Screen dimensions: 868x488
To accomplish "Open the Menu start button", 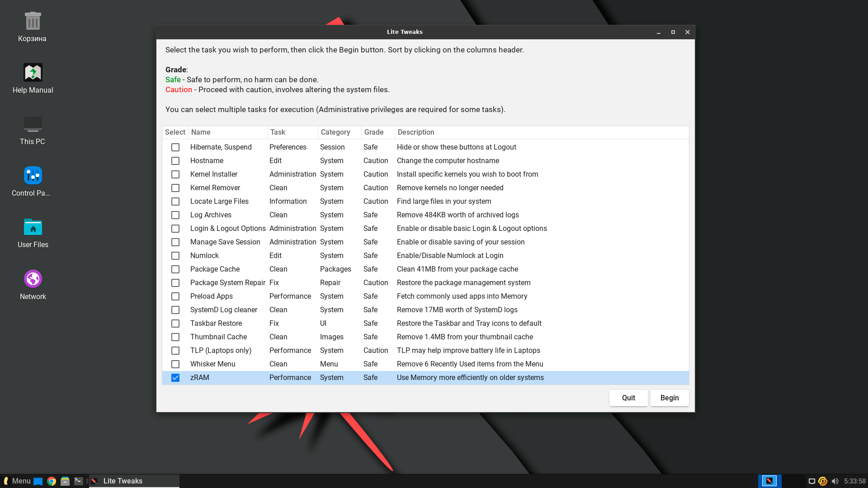I will point(17,481).
